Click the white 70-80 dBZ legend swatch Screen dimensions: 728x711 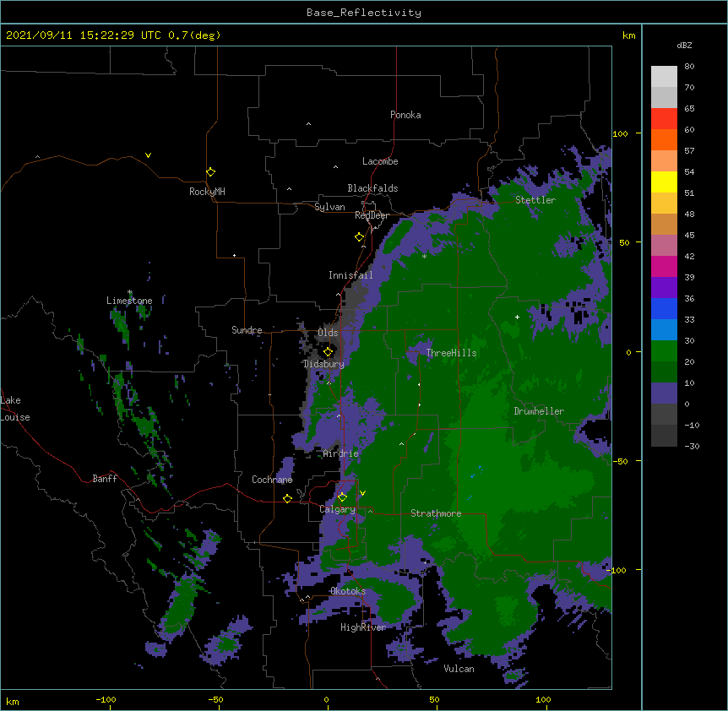664,77
